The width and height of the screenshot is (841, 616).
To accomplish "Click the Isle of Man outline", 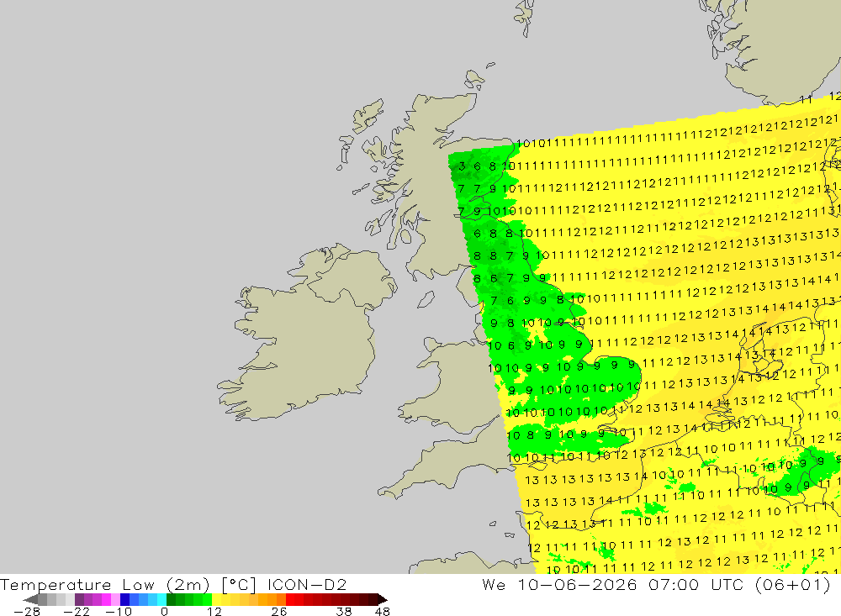I will pos(426,299).
